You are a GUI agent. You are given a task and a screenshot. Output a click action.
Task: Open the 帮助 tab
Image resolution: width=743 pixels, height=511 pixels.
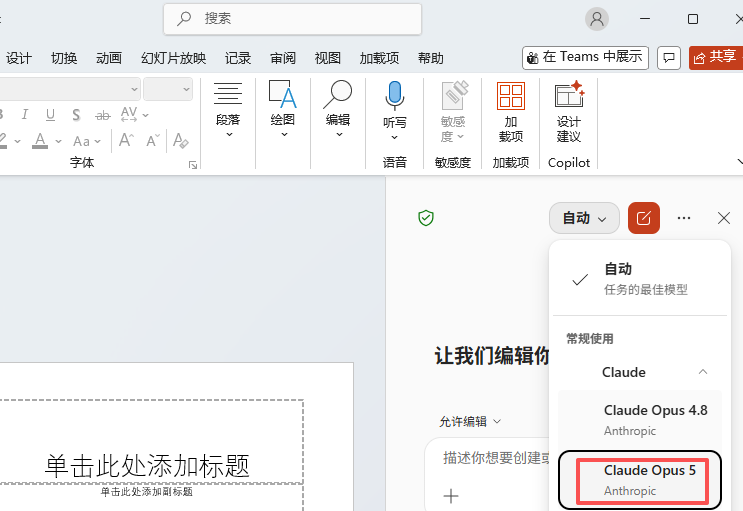pos(431,58)
